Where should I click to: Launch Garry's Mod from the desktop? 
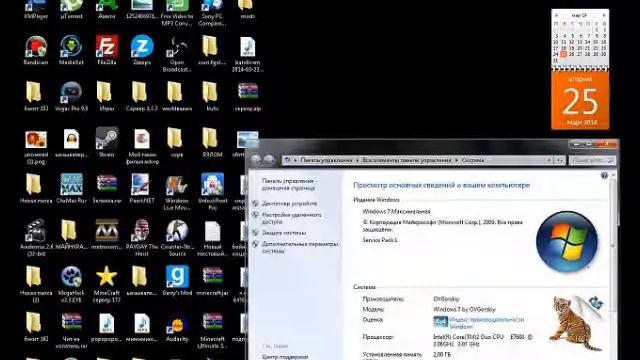177,280
